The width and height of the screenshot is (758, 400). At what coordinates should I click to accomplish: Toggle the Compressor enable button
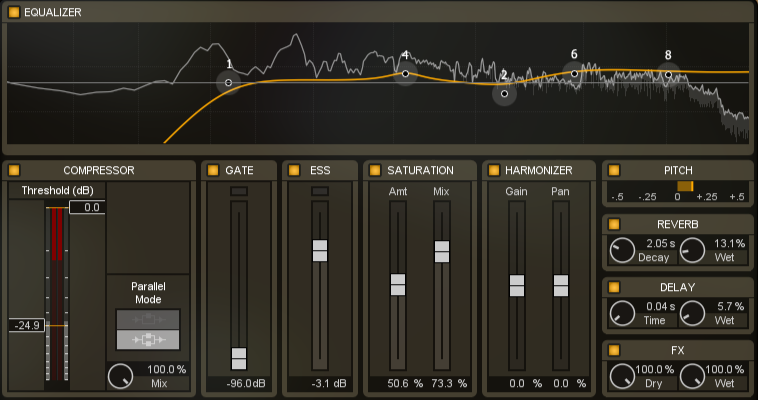point(14,170)
